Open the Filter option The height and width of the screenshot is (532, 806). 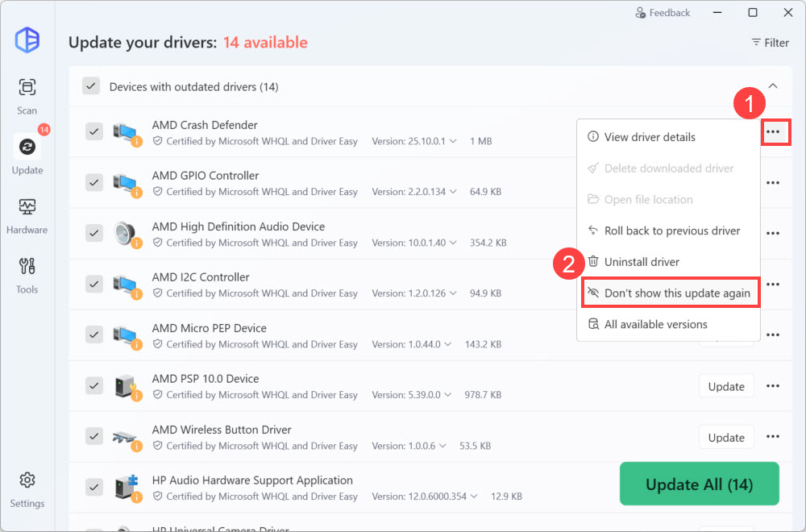tap(770, 42)
